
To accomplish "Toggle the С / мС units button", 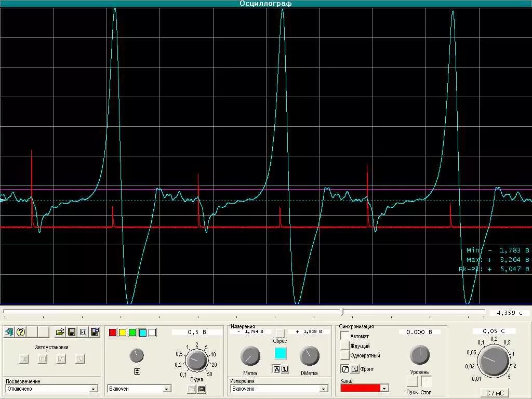I will coord(495,393).
